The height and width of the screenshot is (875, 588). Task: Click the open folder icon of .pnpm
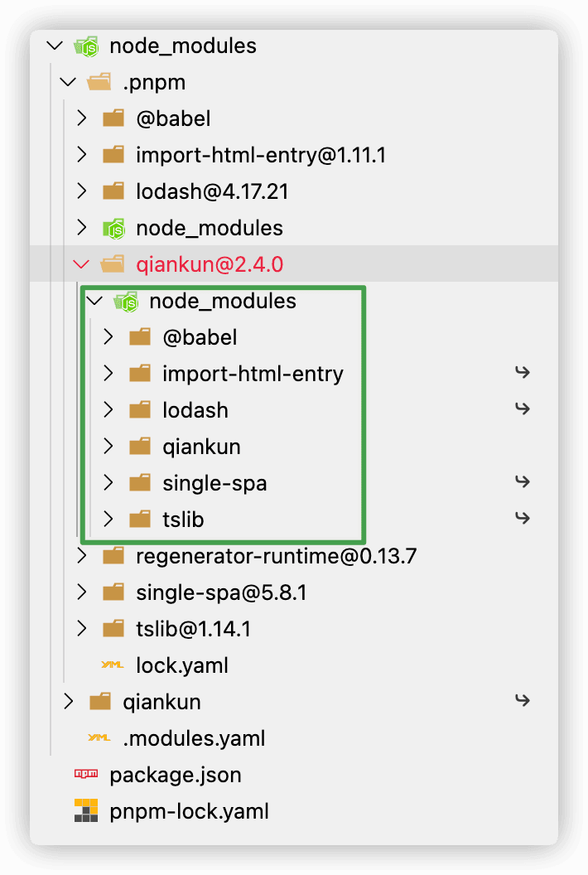tap(99, 83)
